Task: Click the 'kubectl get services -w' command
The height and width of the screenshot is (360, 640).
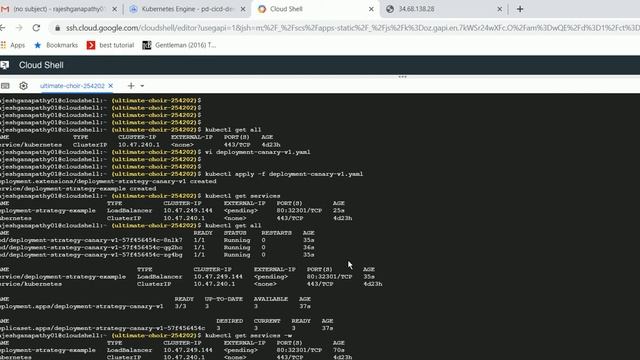Action: click(x=248, y=335)
